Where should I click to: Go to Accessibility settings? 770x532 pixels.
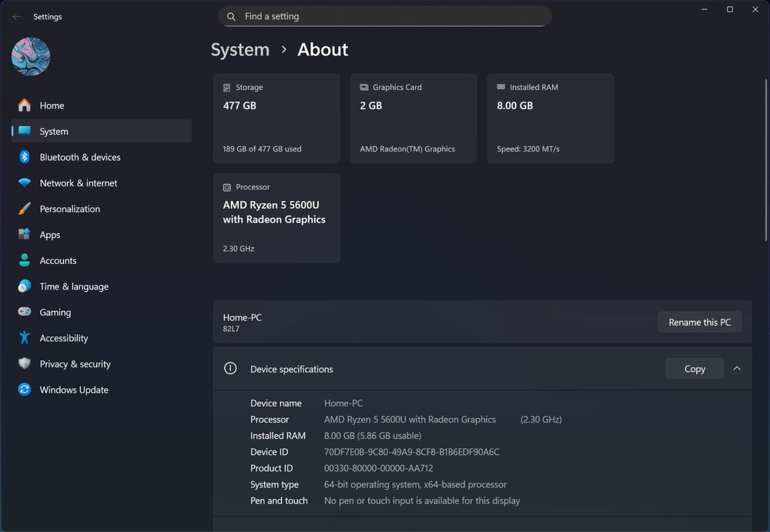click(101, 338)
